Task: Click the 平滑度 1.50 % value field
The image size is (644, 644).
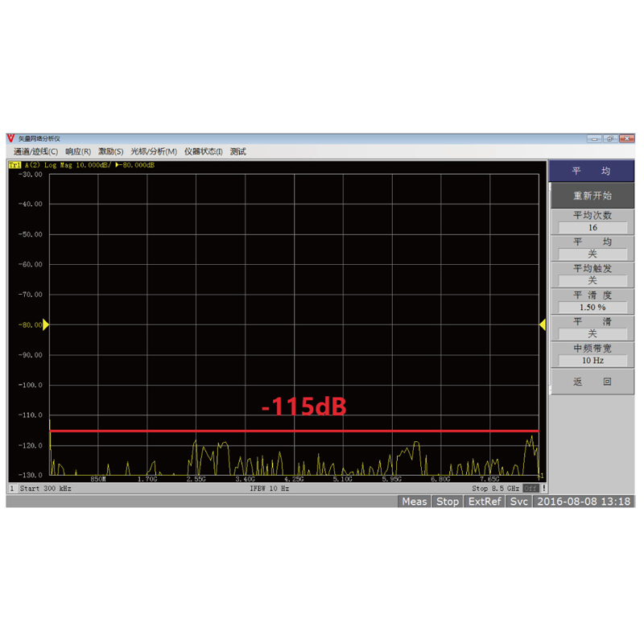Action: (592, 308)
